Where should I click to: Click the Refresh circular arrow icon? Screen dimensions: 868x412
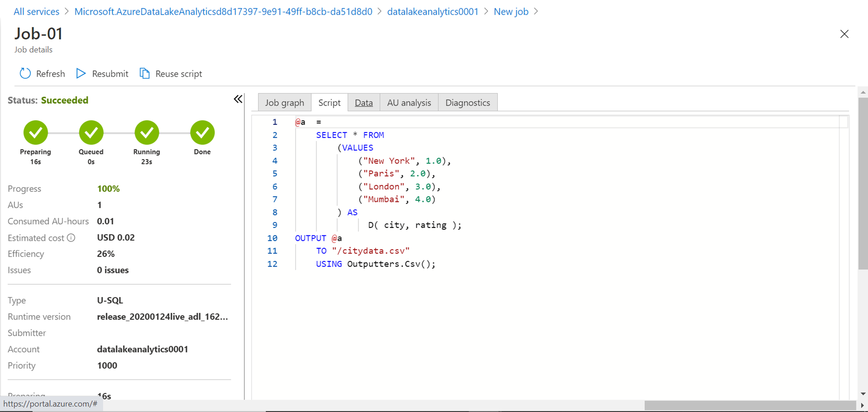click(25, 73)
